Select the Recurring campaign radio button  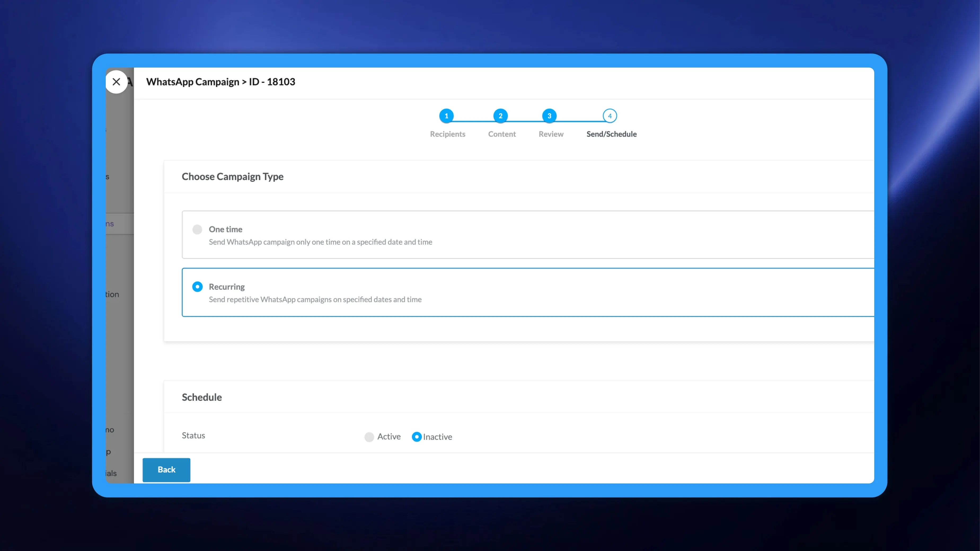click(x=197, y=287)
